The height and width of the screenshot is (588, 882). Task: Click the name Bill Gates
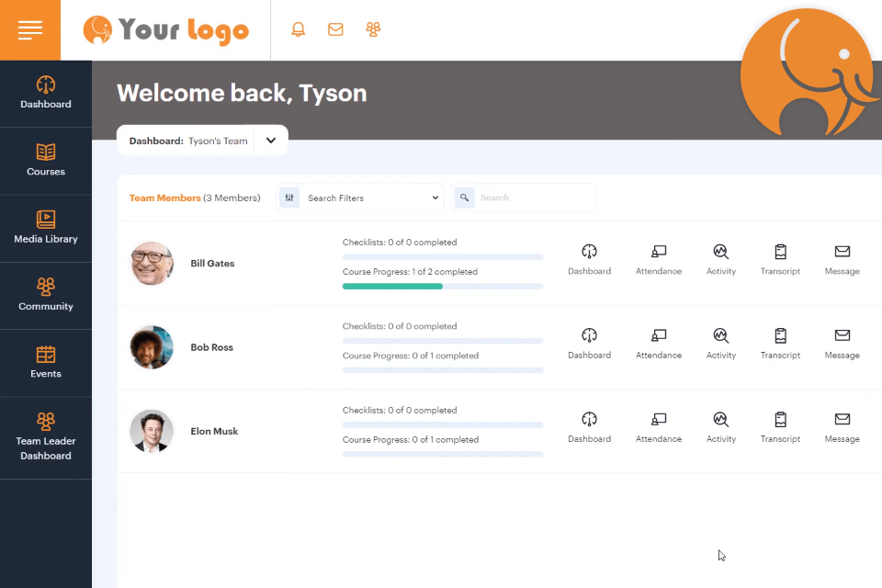[212, 264]
